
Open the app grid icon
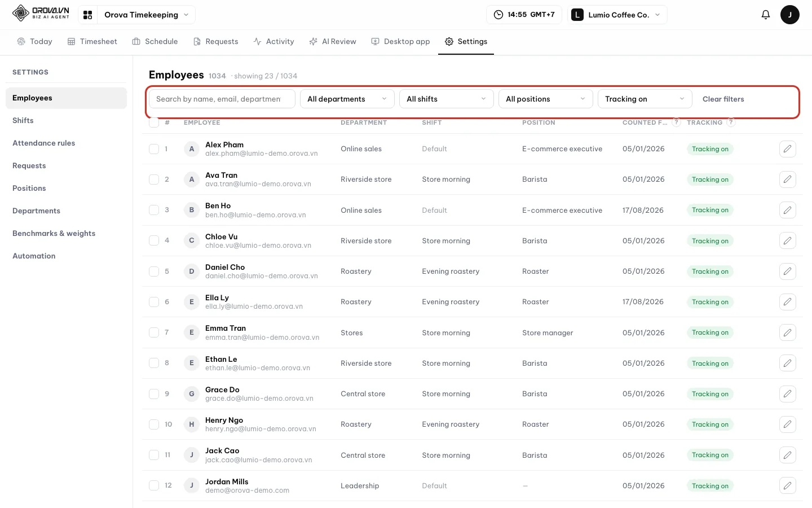click(x=87, y=15)
